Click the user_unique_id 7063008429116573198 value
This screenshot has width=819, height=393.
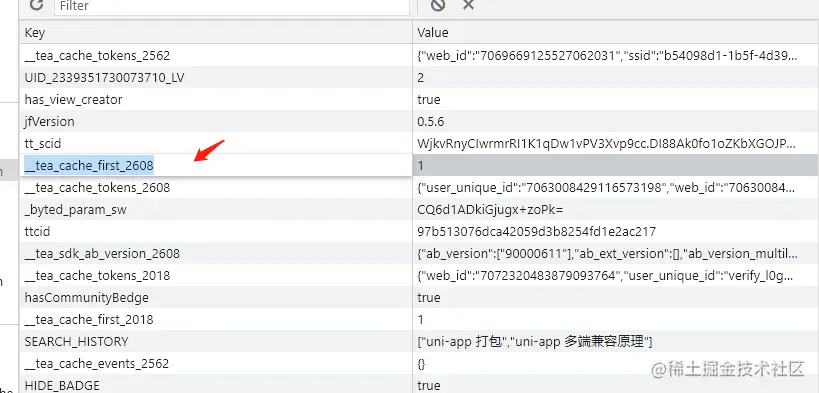[607, 187]
